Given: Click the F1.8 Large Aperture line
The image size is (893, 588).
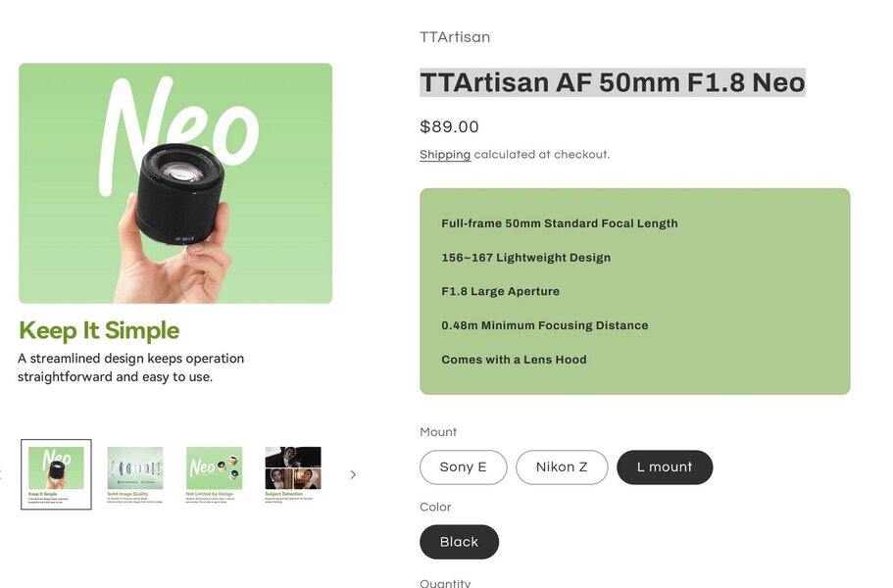Looking at the screenshot, I should [500, 291].
